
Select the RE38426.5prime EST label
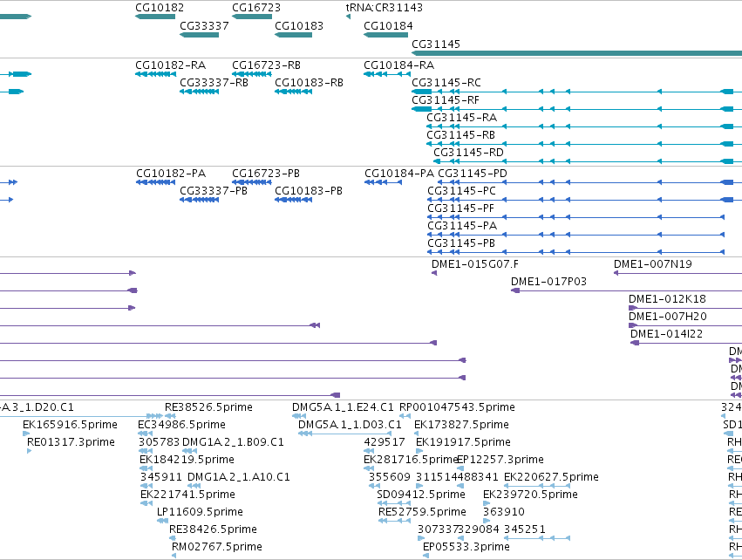tap(213, 529)
